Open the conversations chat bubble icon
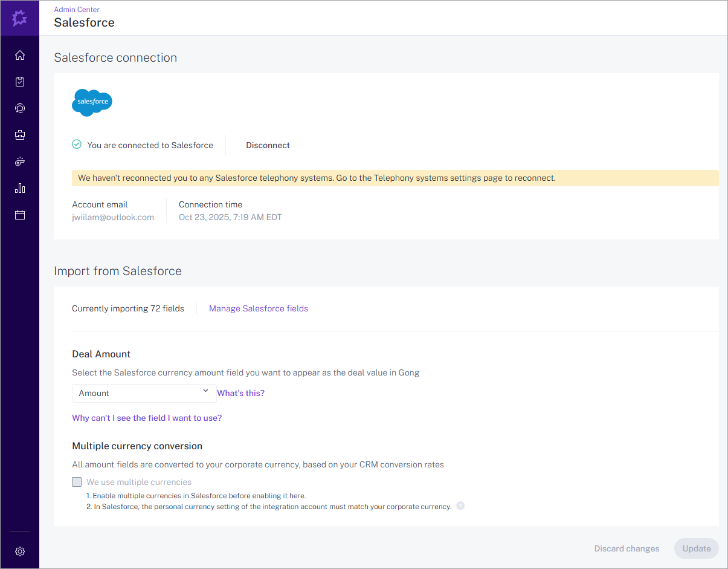 [20, 108]
